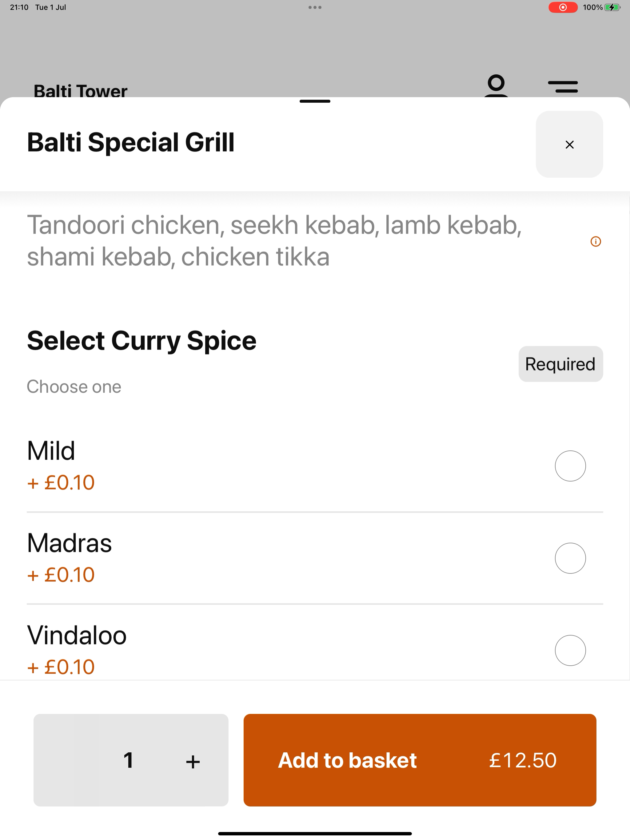The width and height of the screenshot is (630, 840).
Task: Tap the battery status icon
Action: pyautogui.click(x=612, y=7)
